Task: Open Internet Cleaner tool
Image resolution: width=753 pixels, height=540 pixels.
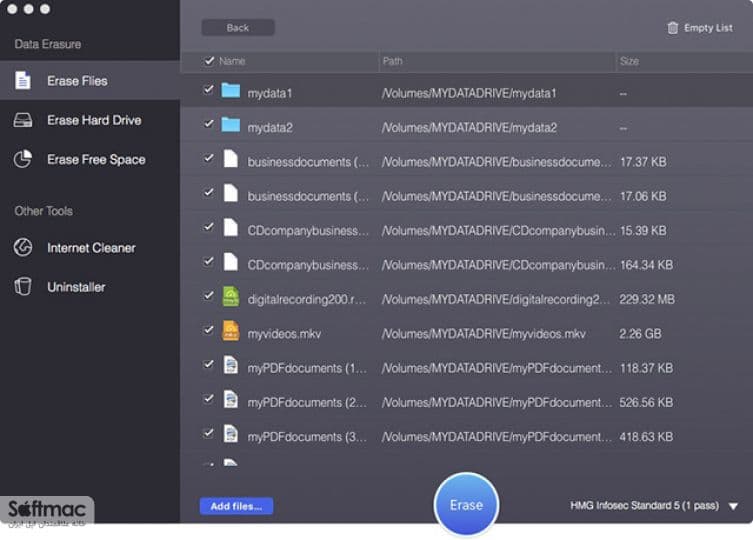Action: 90,247
